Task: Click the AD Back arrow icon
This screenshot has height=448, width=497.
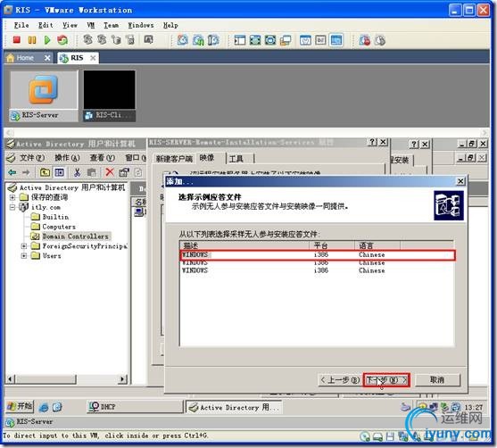Action: pyautogui.click(x=12, y=172)
